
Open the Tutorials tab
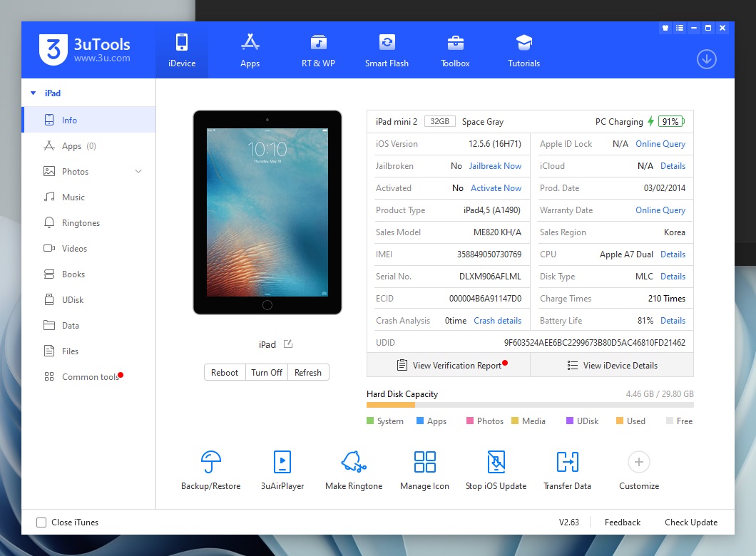tap(523, 50)
